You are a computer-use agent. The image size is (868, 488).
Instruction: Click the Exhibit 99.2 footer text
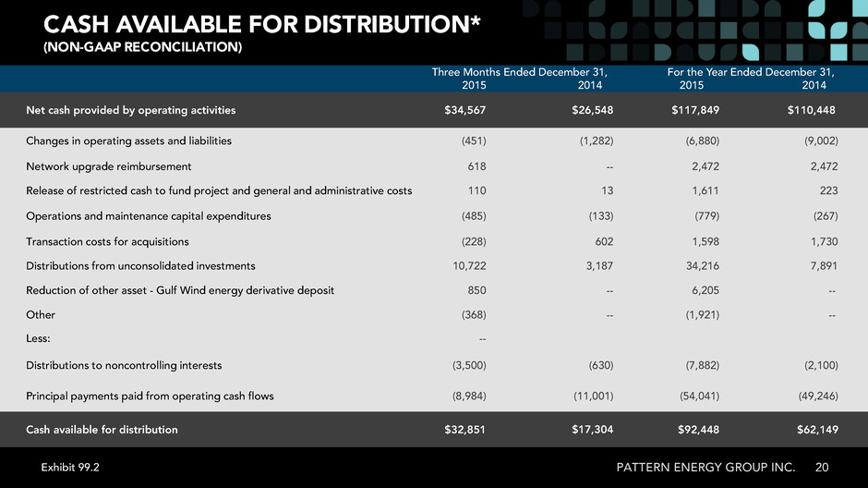click(x=70, y=468)
